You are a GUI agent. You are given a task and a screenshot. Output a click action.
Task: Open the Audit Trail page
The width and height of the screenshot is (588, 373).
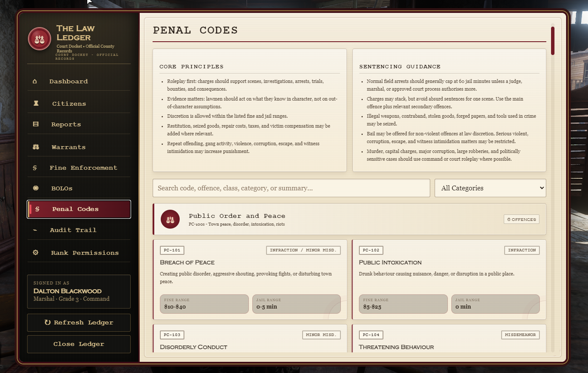79,230
